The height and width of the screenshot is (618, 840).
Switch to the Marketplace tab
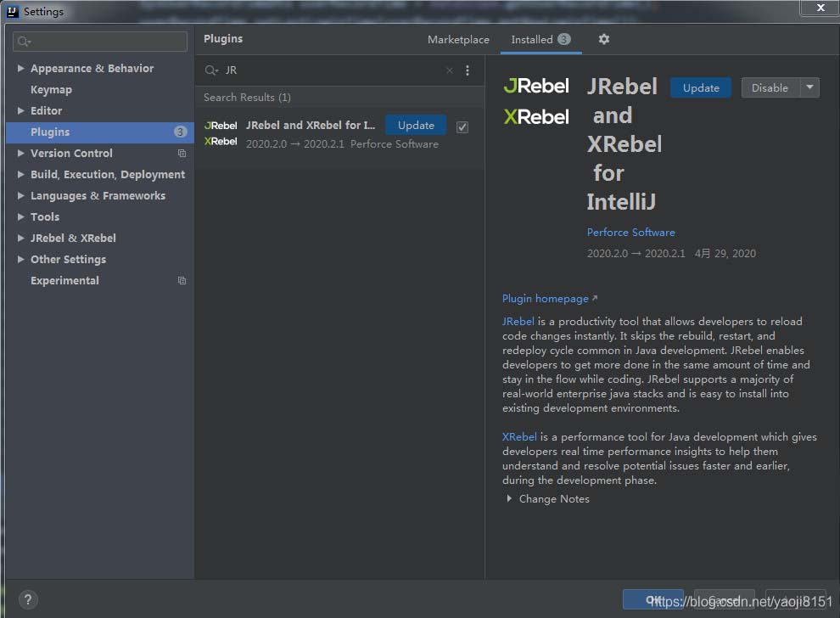pos(458,40)
